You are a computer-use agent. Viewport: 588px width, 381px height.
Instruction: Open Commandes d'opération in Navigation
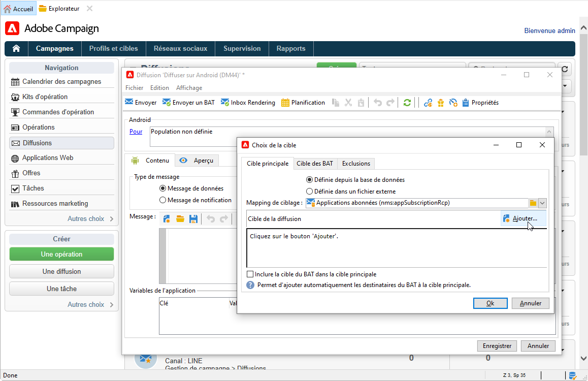pyautogui.click(x=61, y=112)
